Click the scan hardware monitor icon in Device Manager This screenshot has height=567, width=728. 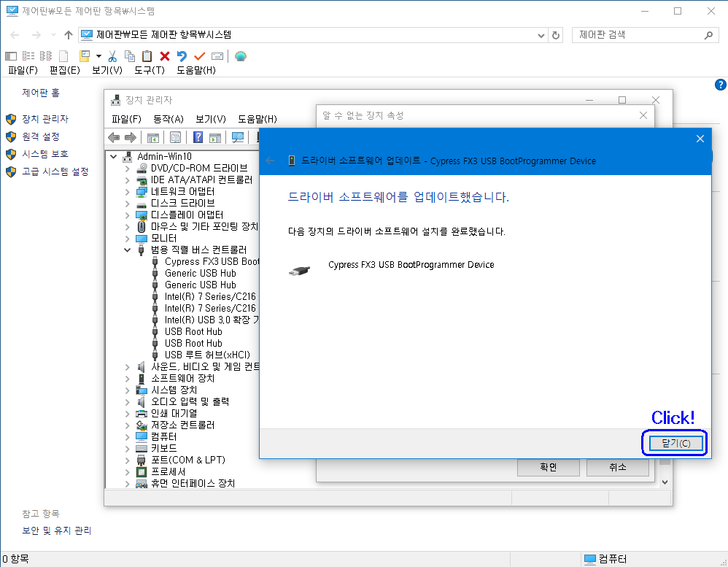tap(238, 137)
